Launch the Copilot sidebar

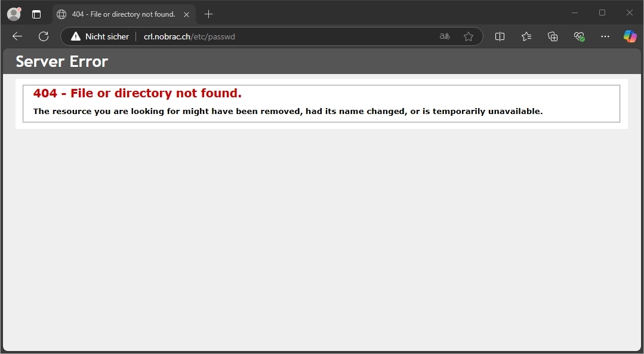coord(630,36)
